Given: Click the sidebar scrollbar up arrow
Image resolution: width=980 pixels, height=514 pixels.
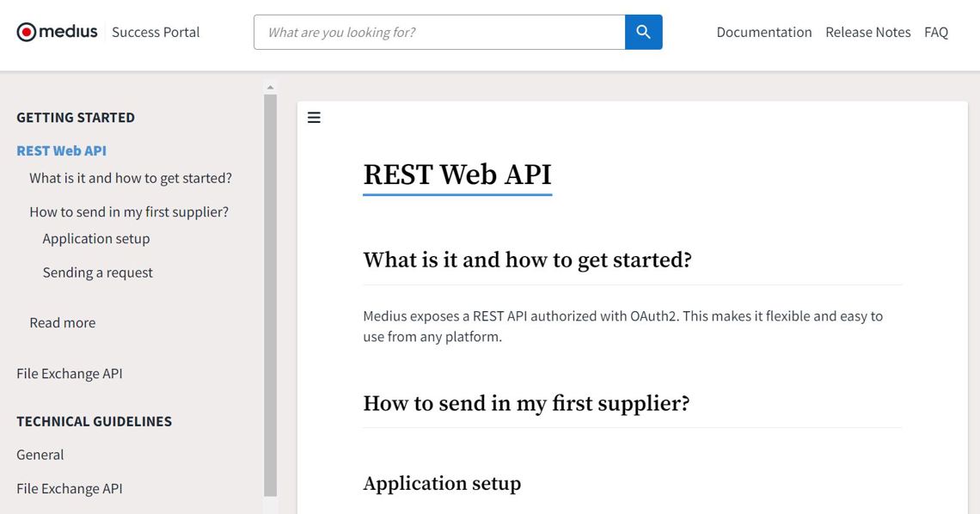Looking at the screenshot, I should pyautogui.click(x=270, y=88).
